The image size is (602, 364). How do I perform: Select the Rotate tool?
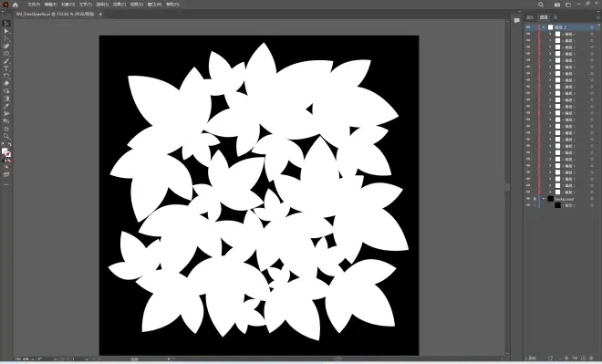coord(6,76)
